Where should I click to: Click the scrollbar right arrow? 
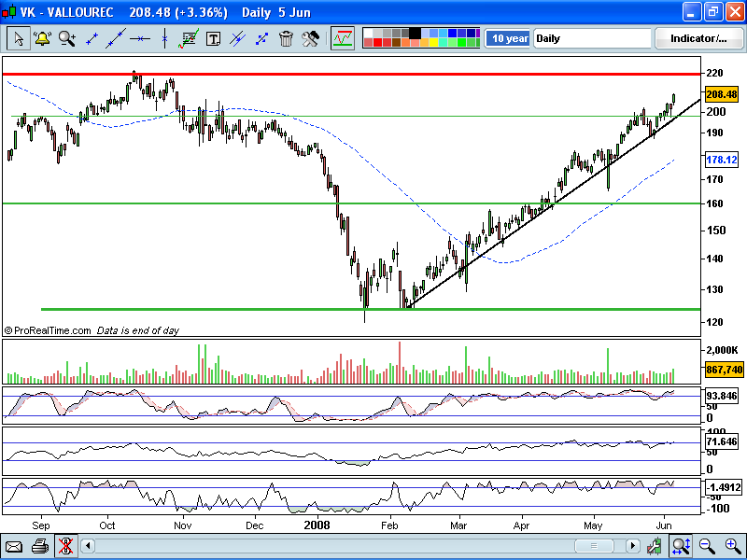pos(632,546)
